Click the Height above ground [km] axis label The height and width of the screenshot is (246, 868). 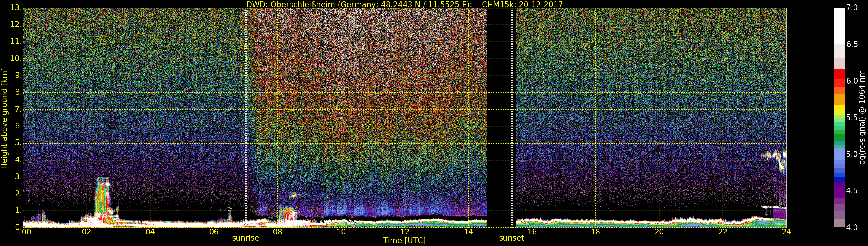click(4, 118)
